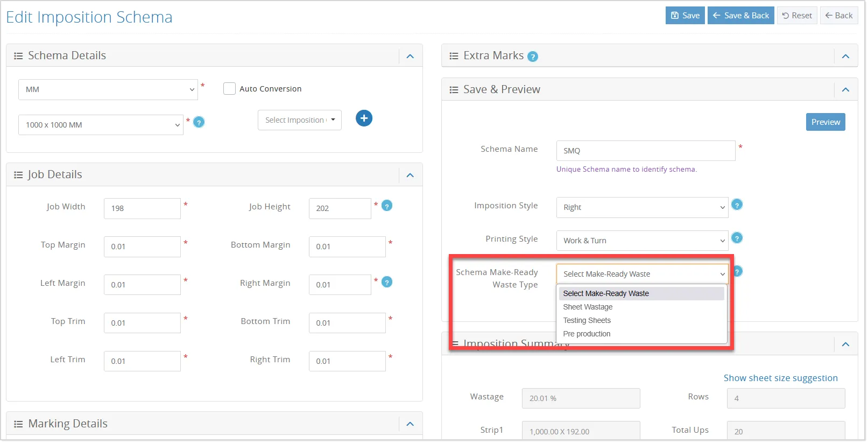Image resolution: width=868 pixels, height=443 pixels.
Task: Open help icon beside Job Height field
Action: click(386, 206)
